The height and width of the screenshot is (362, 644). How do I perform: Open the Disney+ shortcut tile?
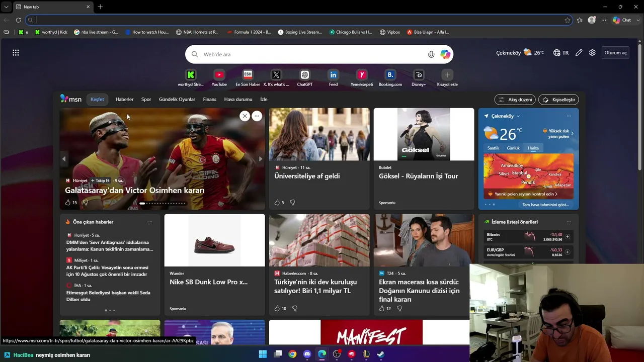419,78
